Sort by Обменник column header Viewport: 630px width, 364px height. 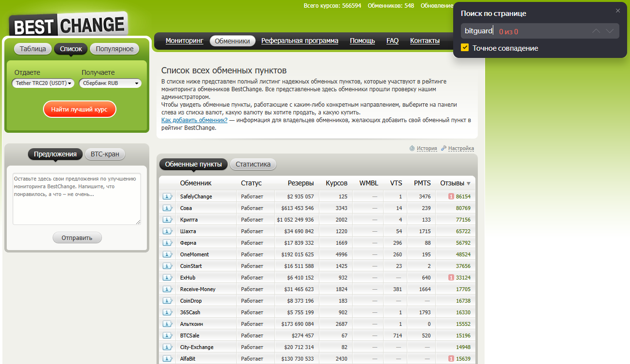(196, 183)
